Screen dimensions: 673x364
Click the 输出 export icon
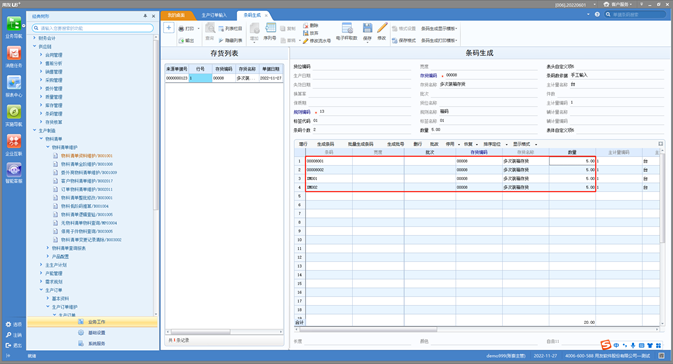[181, 40]
